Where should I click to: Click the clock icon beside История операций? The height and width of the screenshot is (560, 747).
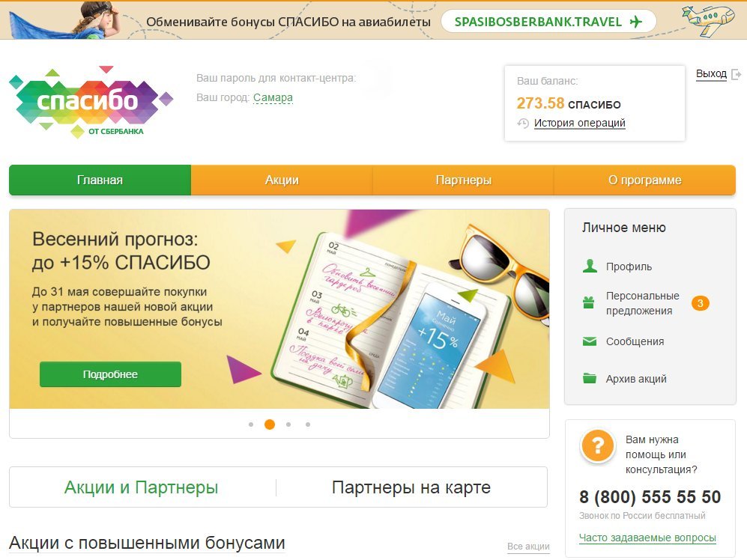(x=523, y=124)
